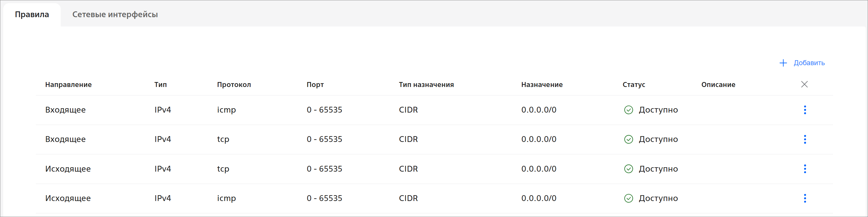Viewport: 868px width, 217px height.
Task: Click status check icon of incoming tcp rule
Action: 628,139
